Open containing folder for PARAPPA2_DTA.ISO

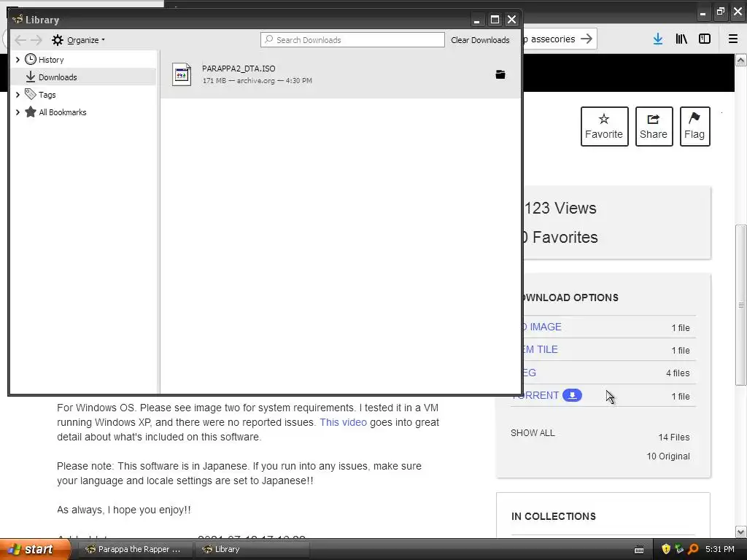coord(500,74)
